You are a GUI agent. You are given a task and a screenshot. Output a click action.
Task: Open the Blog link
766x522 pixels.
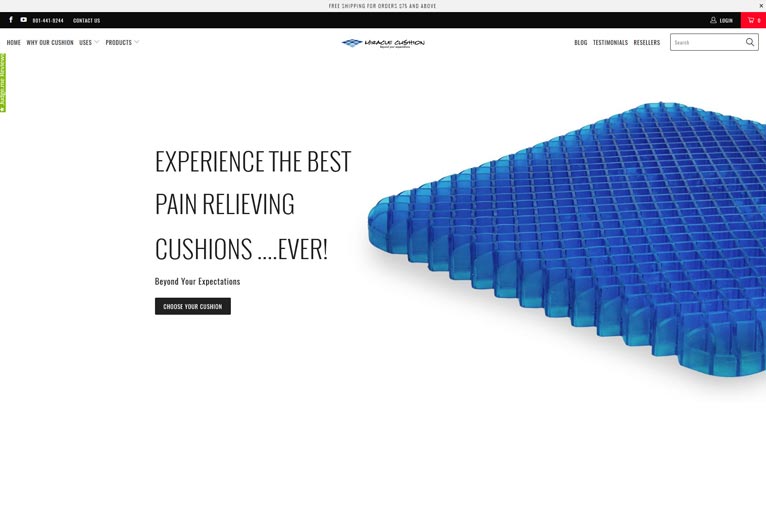click(581, 42)
